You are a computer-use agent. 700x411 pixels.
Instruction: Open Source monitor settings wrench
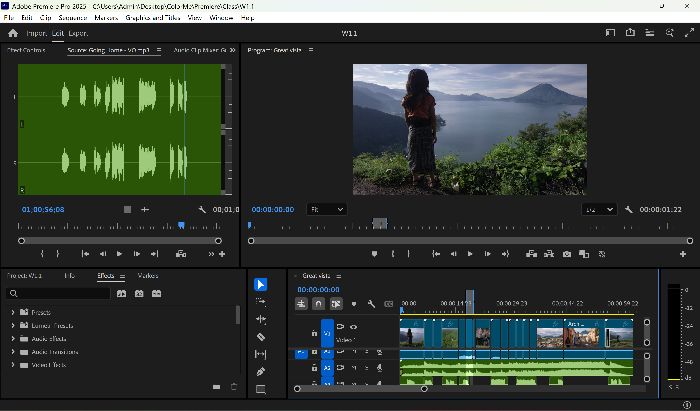coord(202,209)
